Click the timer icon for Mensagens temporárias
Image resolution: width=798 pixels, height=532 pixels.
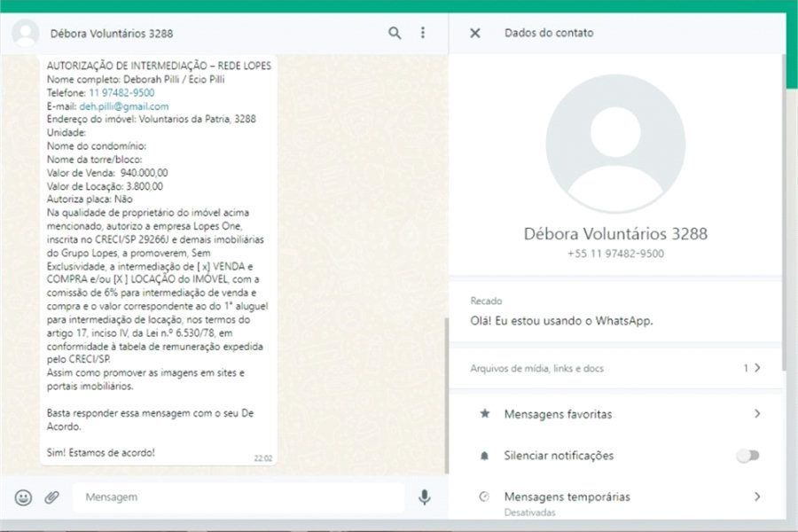pos(484,497)
